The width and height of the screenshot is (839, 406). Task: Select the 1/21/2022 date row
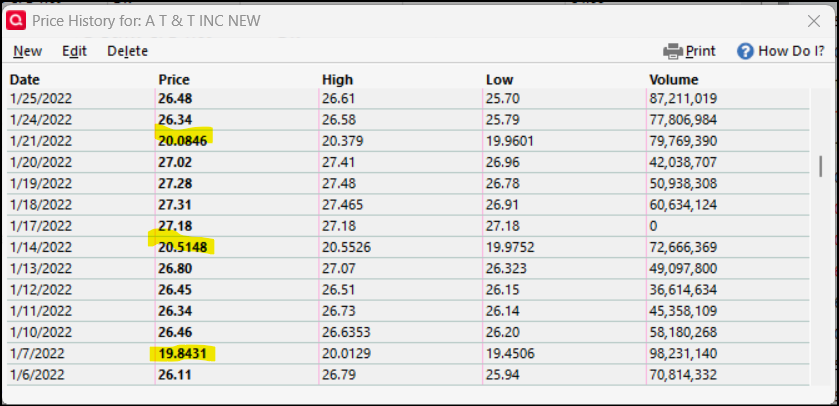pos(409,141)
